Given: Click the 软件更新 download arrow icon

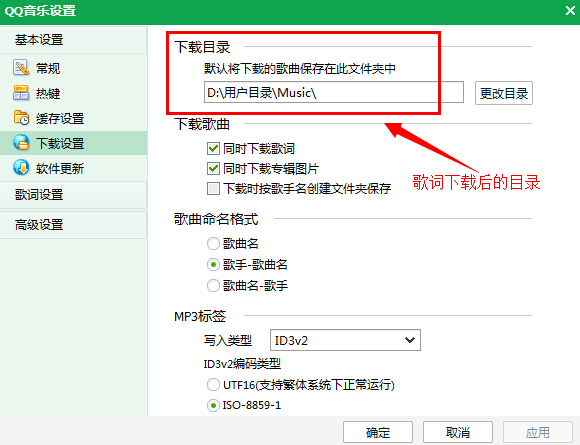Looking at the screenshot, I should click(x=21, y=168).
